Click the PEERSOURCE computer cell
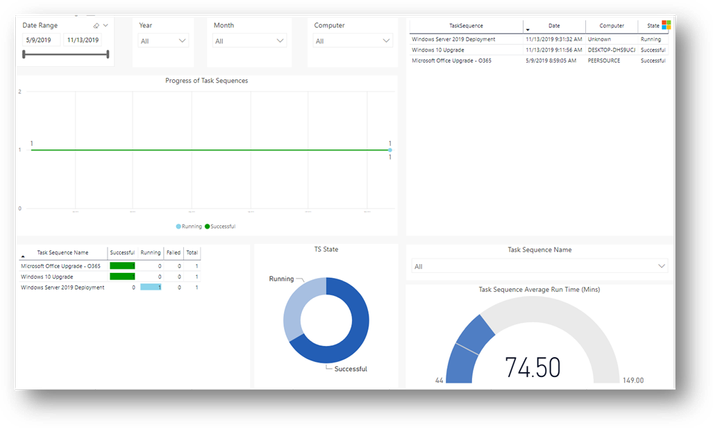The height and width of the screenshot is (428, 713). click(604, 60)
